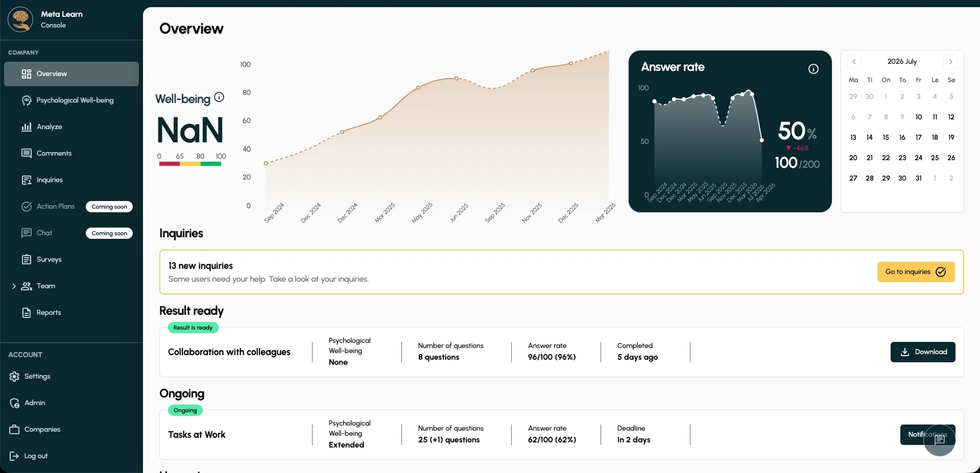Viewport: 980px width, 473px height.
Task: Open the Answer rate info icon
Action: 814,69
